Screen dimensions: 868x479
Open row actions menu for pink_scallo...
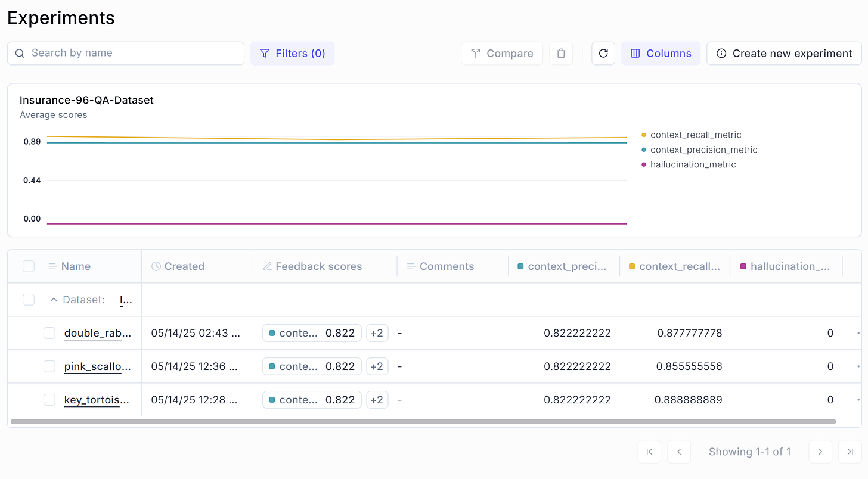coord(858,366)
